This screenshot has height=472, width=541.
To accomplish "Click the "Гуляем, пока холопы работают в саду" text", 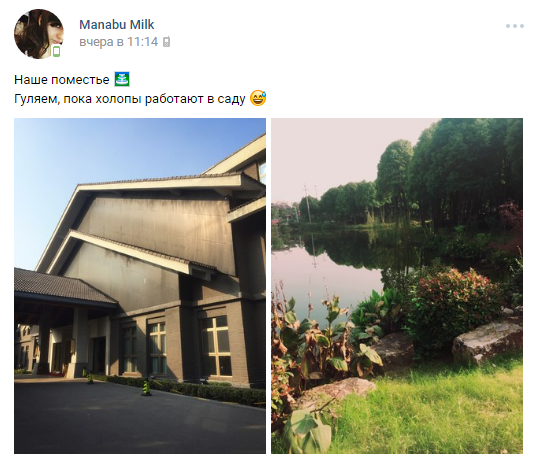I will tap(130, 99).
